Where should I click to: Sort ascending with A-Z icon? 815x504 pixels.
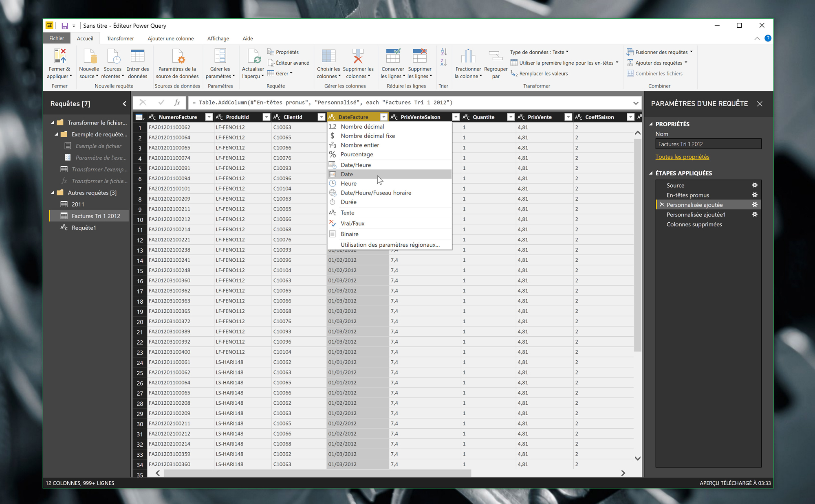click(444, 52)
